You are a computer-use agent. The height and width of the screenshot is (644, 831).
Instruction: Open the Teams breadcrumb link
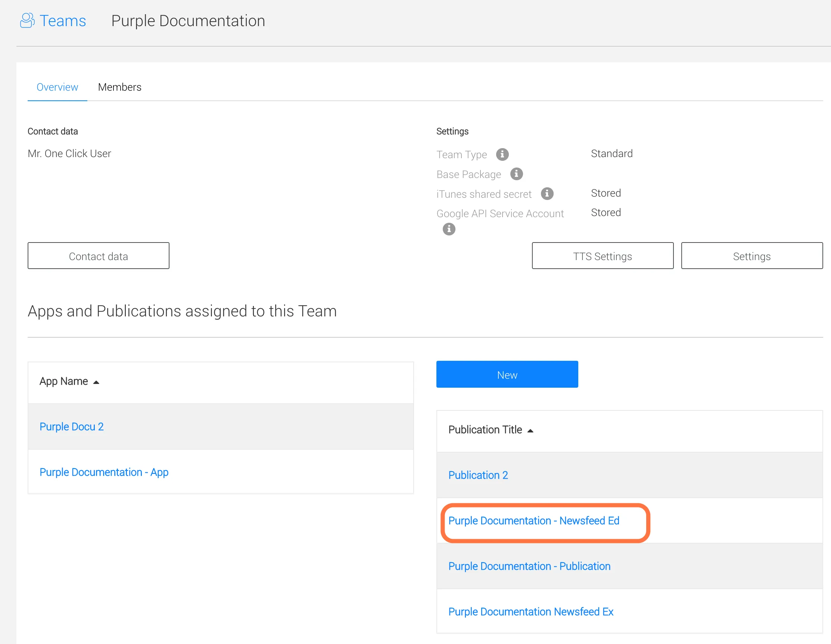pyautogui.click(x=63, y=21)
